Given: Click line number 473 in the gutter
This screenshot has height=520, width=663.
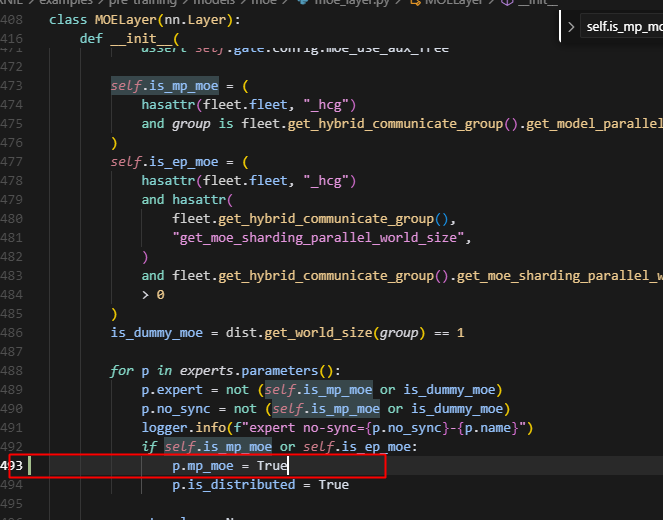Looking at the screenshot, I should coord(12,86).
